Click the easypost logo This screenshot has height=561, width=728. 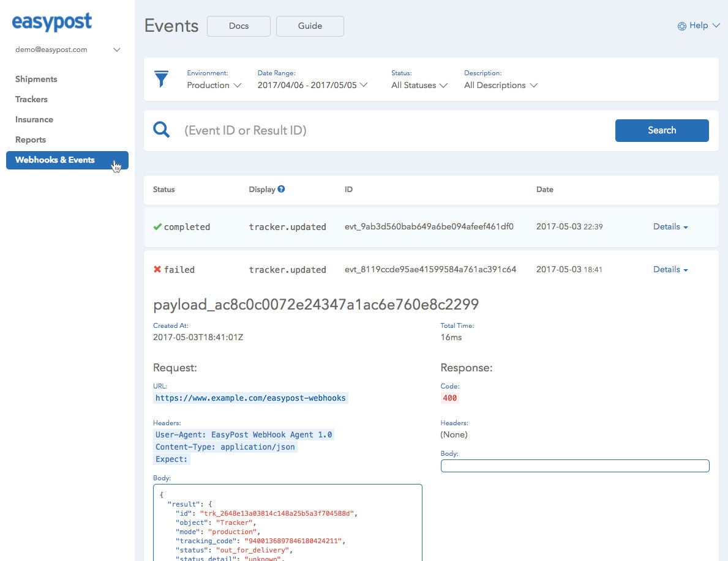51,22
